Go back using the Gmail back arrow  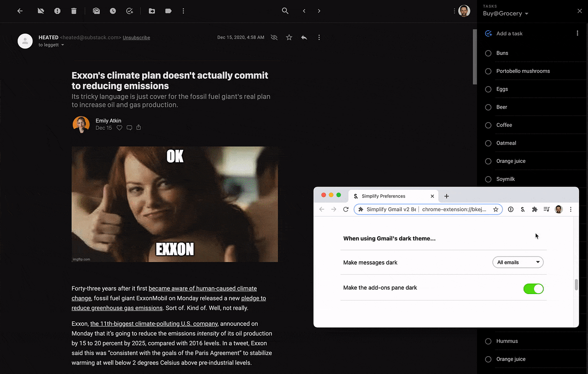coord(20,11)
